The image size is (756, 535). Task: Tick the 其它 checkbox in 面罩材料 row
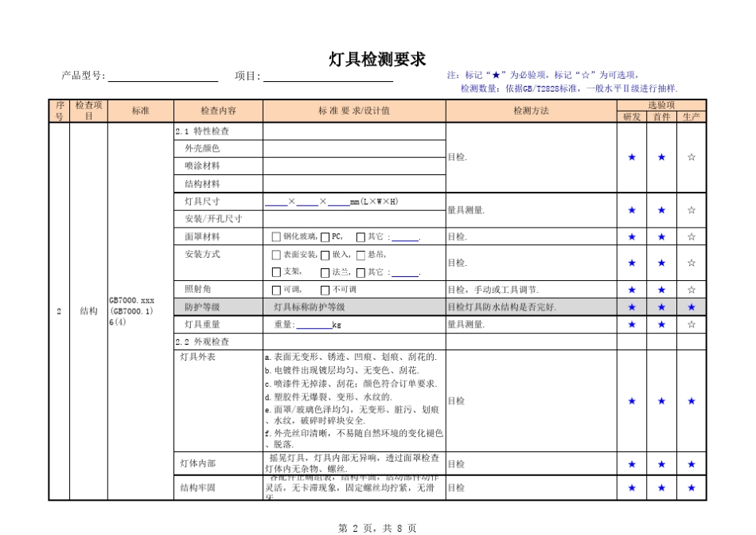[360, 237]
